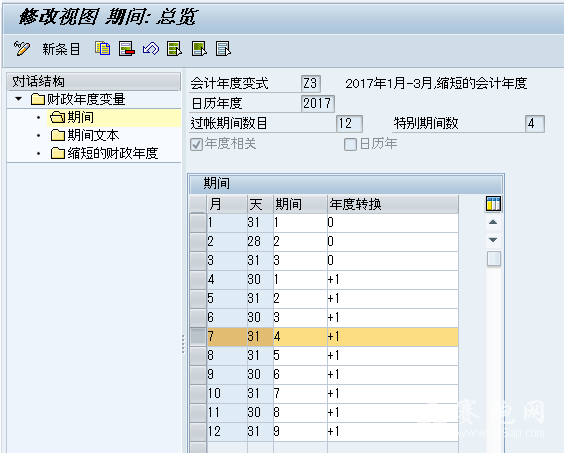
Task: Click the select all entries icon
Action: (x=174, y=49)
